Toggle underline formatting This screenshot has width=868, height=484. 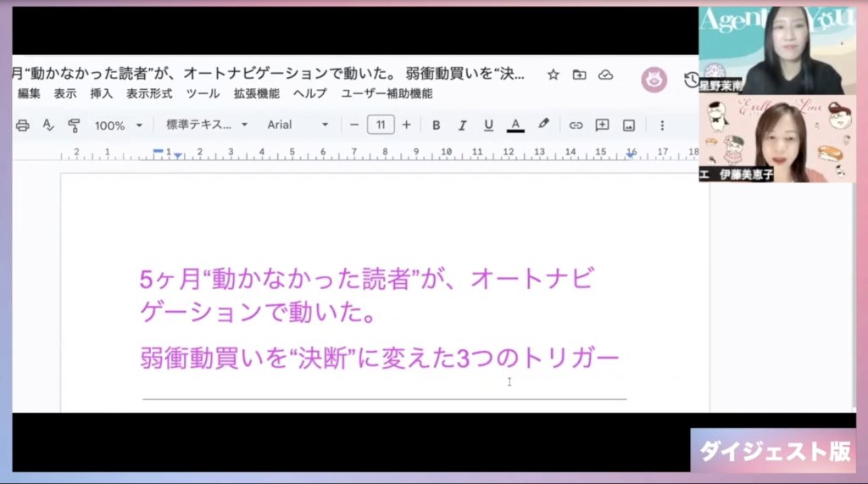tap(488, 125)
